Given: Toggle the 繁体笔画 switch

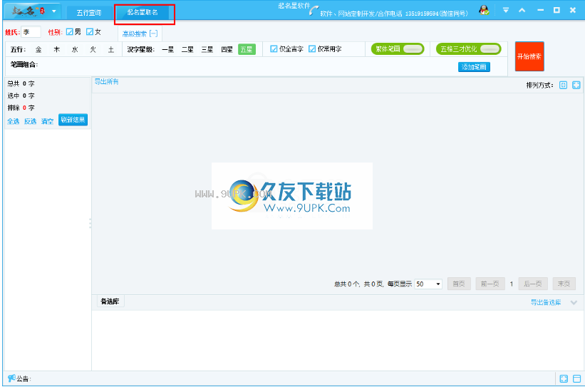Looking at the screenshot, I should 398,49.
